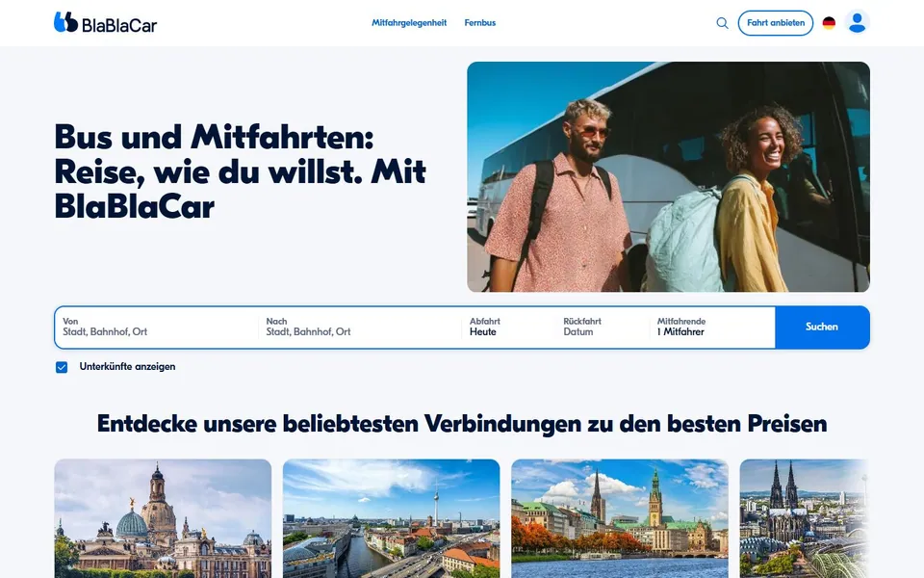Image resolution: width=924 pixels, height=578 pixels.
Task: Open the Mitfahrgelegenheit menu item
Action: (x=409, y=23)
